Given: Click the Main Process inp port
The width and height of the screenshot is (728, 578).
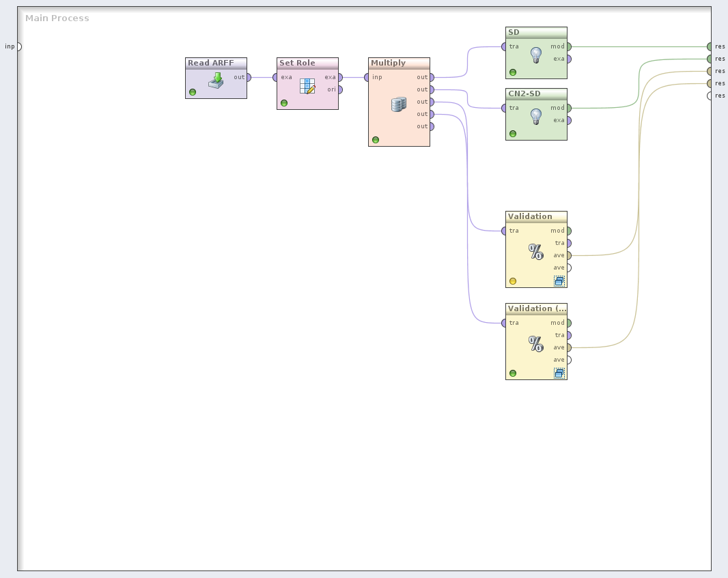Looking at the screenshot, I should (x=18, y=46).
